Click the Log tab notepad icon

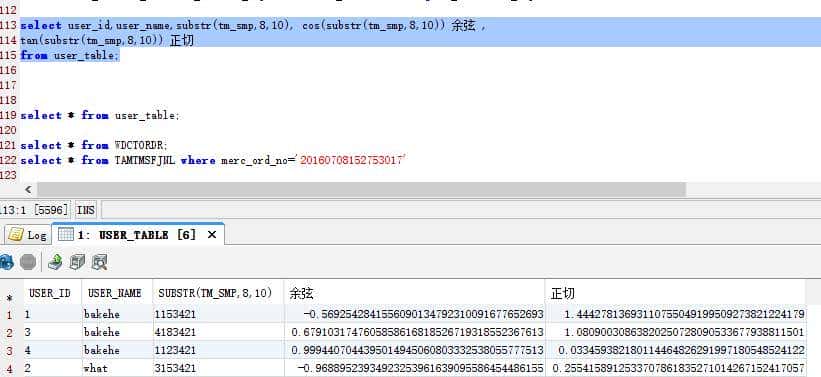16,235
